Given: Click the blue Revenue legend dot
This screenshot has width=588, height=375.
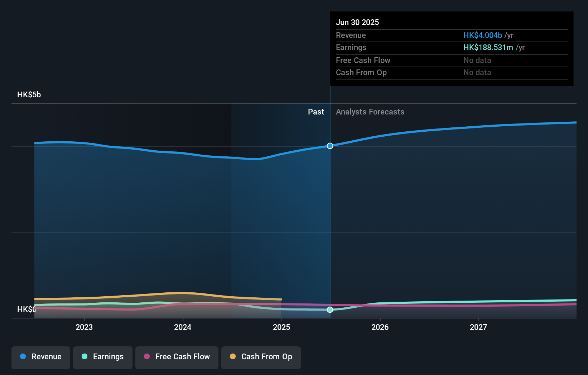Looking at the screenshot, I should tap(23, 357).
